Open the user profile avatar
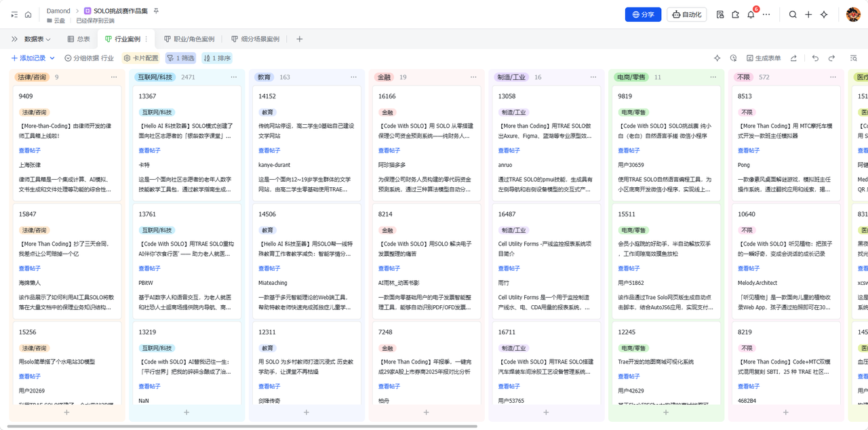 853,14
